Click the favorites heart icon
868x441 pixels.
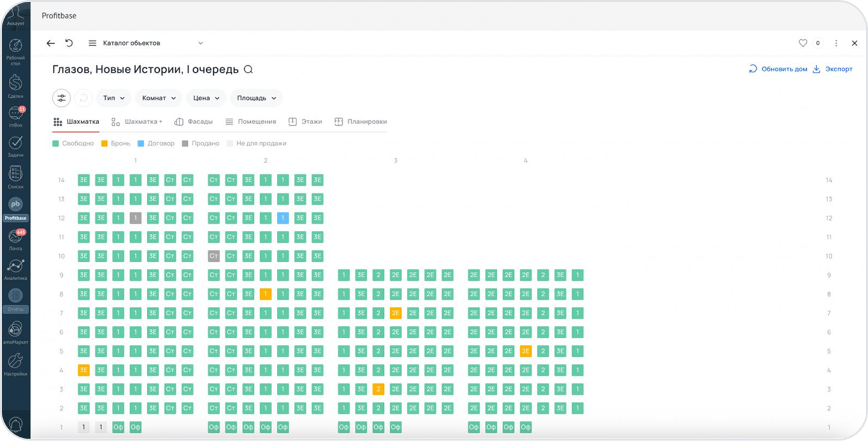(x=803, y=43)
